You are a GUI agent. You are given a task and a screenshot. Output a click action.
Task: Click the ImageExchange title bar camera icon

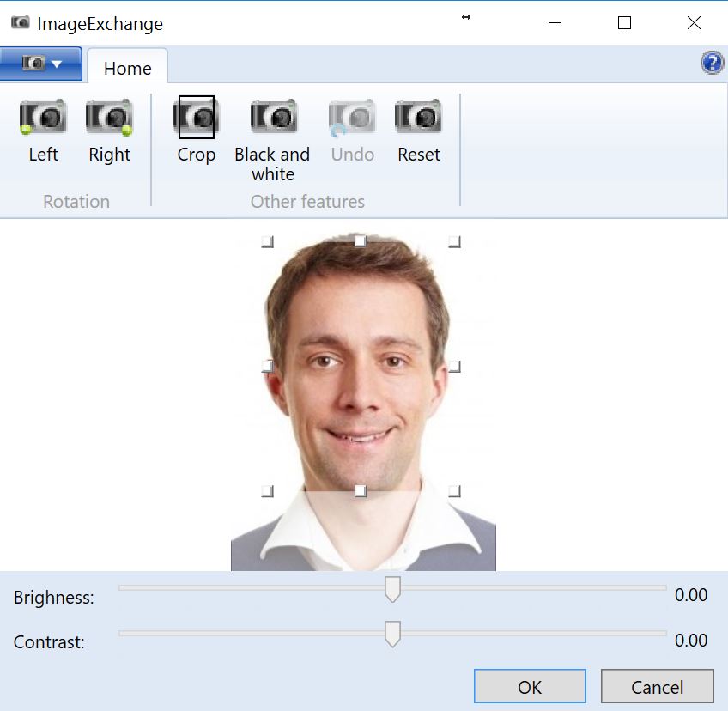pyautogui.click(x=20, y=23)
